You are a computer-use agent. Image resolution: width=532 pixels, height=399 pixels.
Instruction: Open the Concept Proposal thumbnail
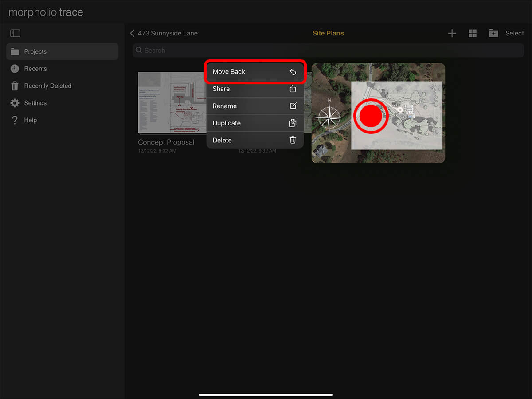[x=172, y=103]
